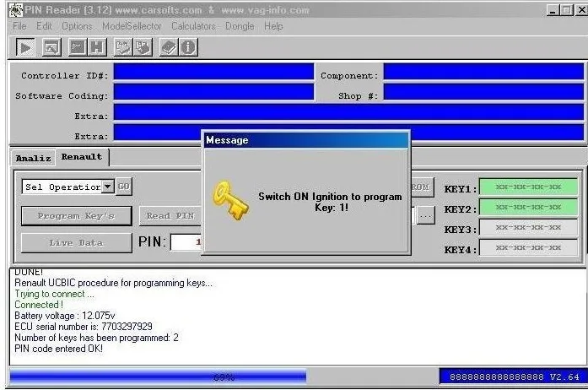Click the Software Coding blue field
The image size is (588, 390).
coord(213,92)
